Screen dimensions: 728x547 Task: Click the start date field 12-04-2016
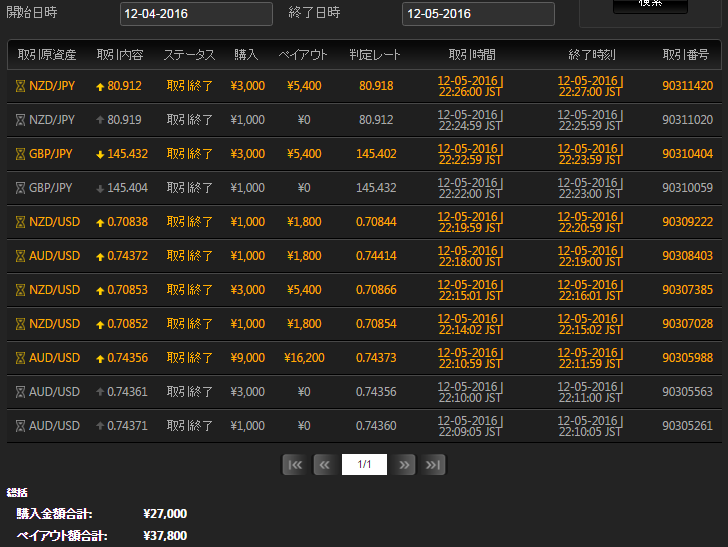195,14
